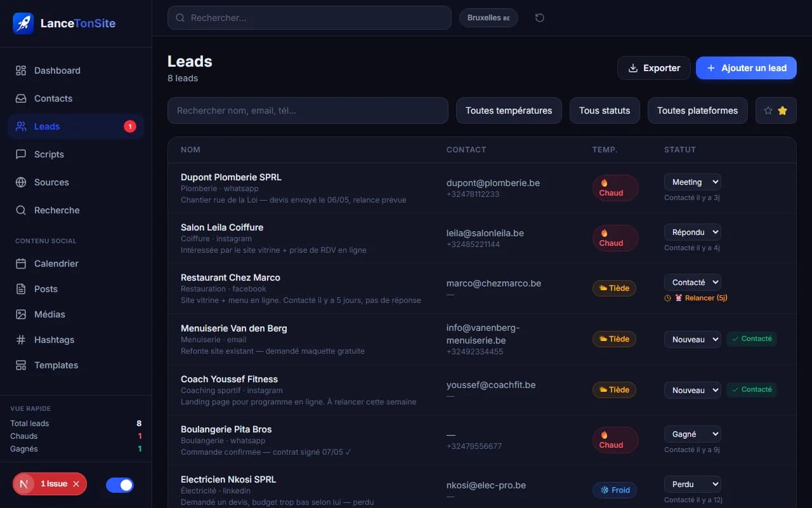Click the Tiède badge for Restaurant Chez Marco
The height and width of the screenshot is (508, 812).
point(614,288)
